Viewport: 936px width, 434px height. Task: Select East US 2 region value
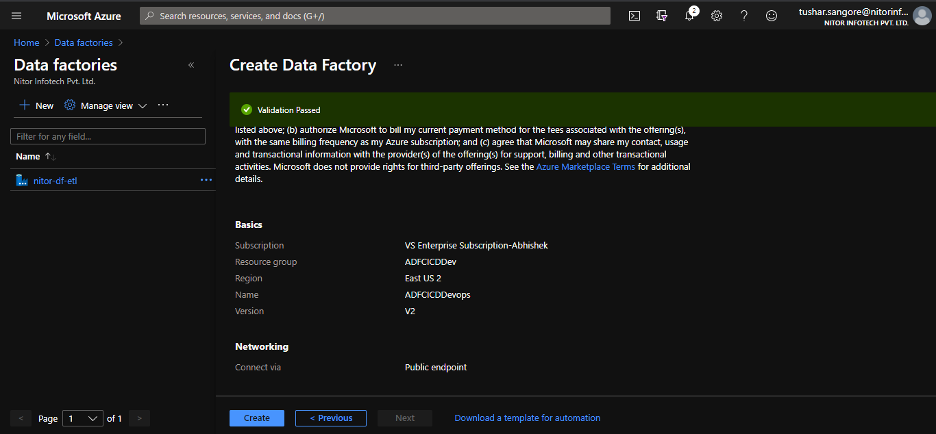423,278
